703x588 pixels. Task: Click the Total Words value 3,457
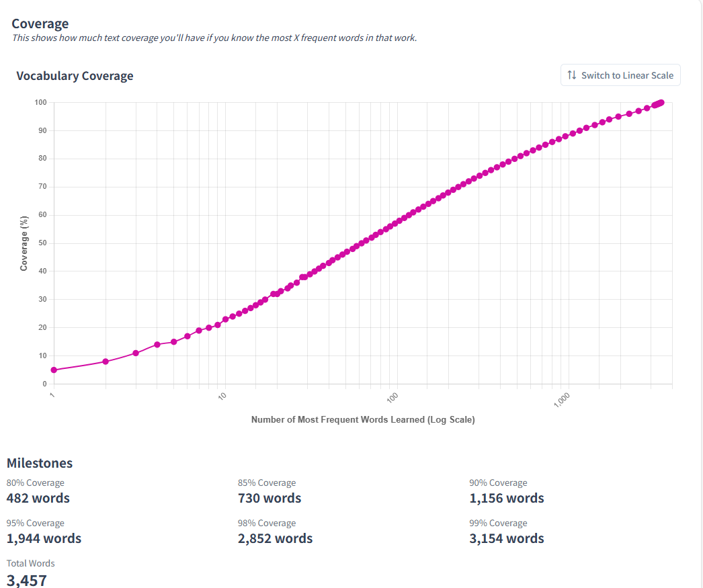tap(27, 580)
